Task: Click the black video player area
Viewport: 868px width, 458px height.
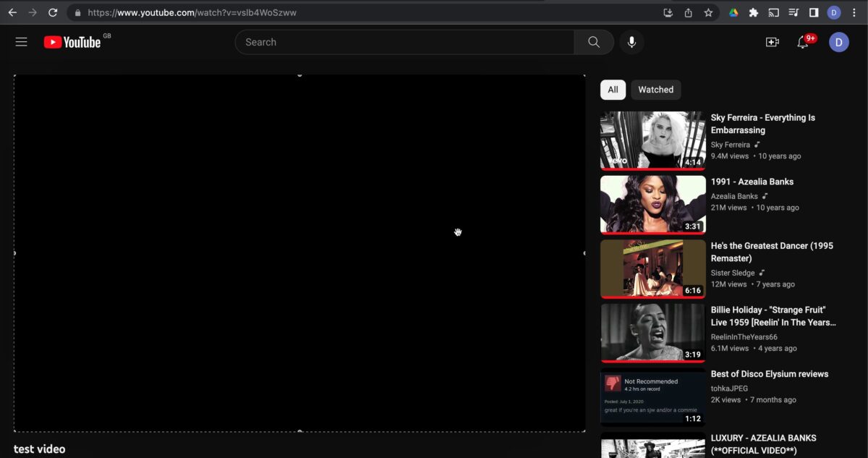Action: tap(299, 253)
